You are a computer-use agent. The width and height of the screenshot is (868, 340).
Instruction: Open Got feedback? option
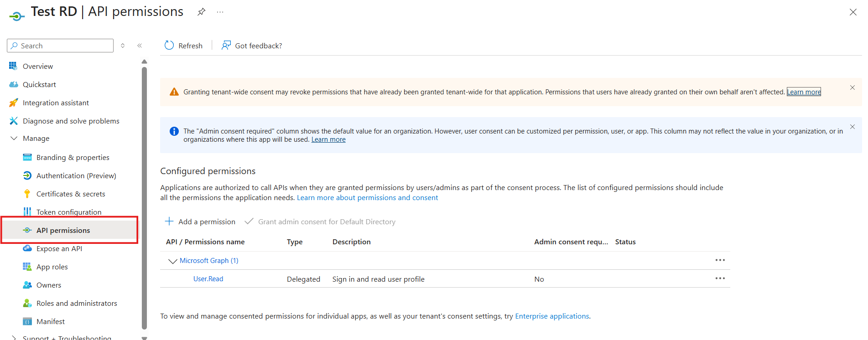coord(252,46)
